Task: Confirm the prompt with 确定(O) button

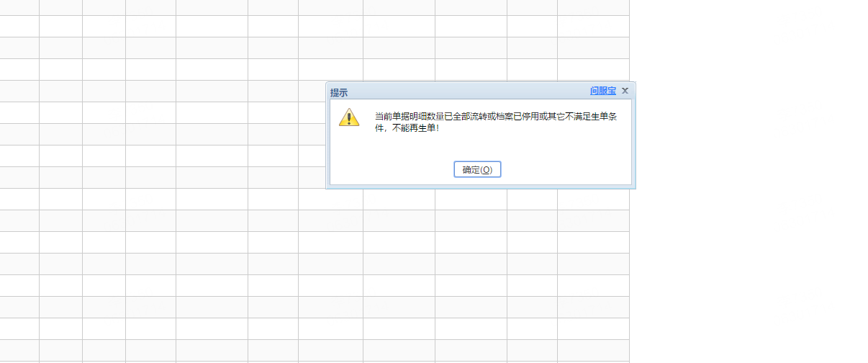Action: coord(477,169)
